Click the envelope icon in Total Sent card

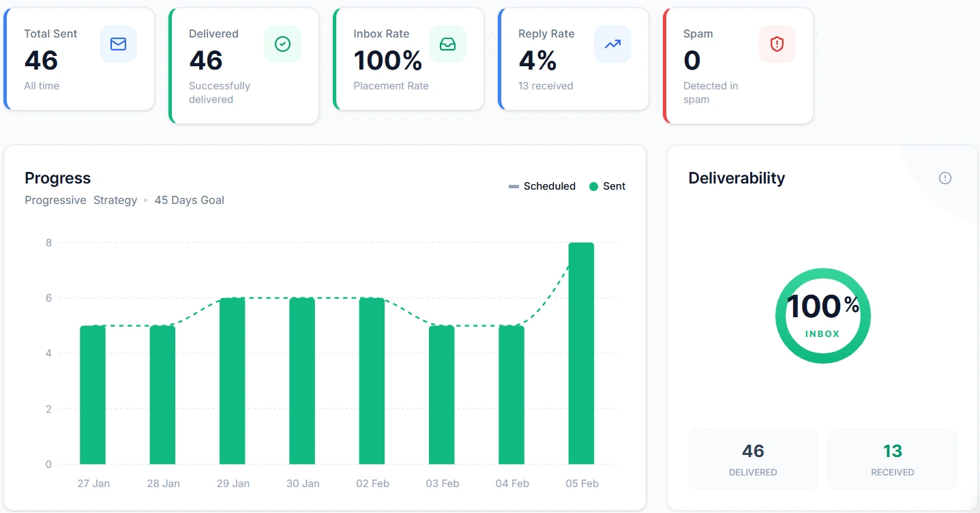[x=118, y=44]
